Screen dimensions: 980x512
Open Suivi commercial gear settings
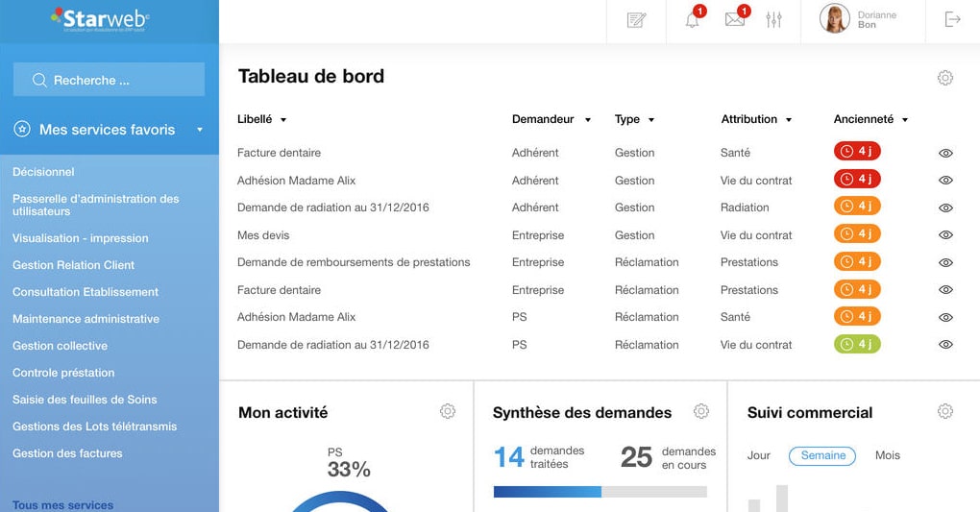945,411
